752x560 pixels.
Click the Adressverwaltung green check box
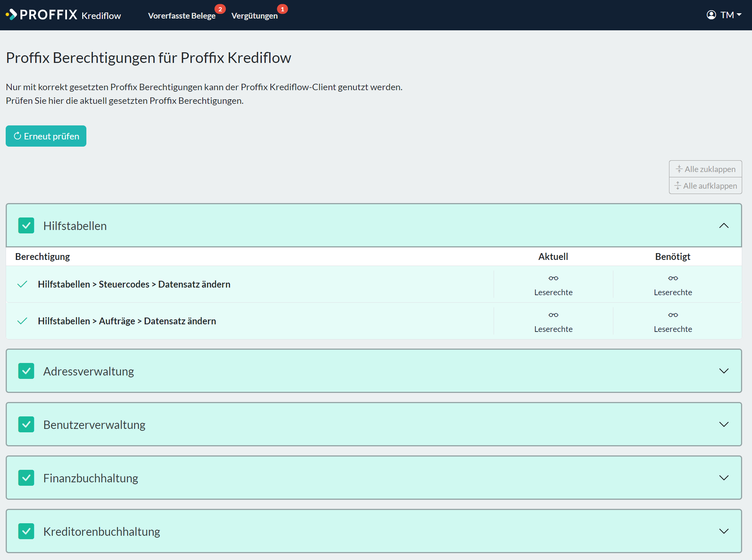click(x=26, y=371)
